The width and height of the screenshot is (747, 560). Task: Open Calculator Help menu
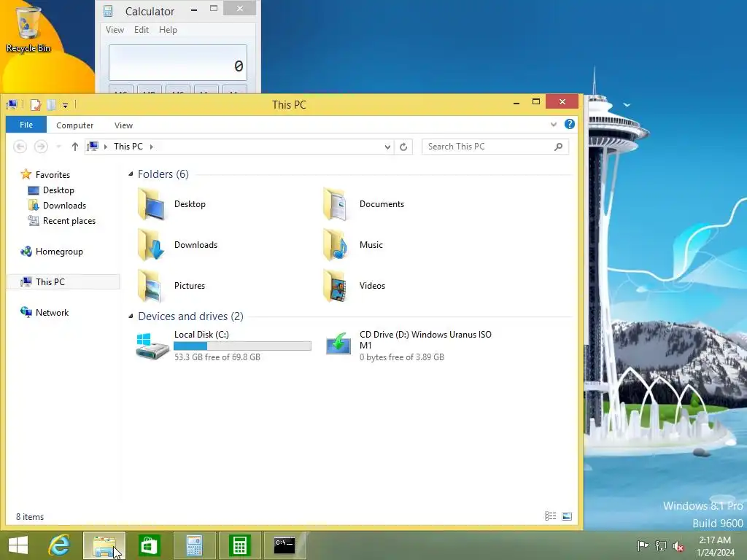(168, 30)
